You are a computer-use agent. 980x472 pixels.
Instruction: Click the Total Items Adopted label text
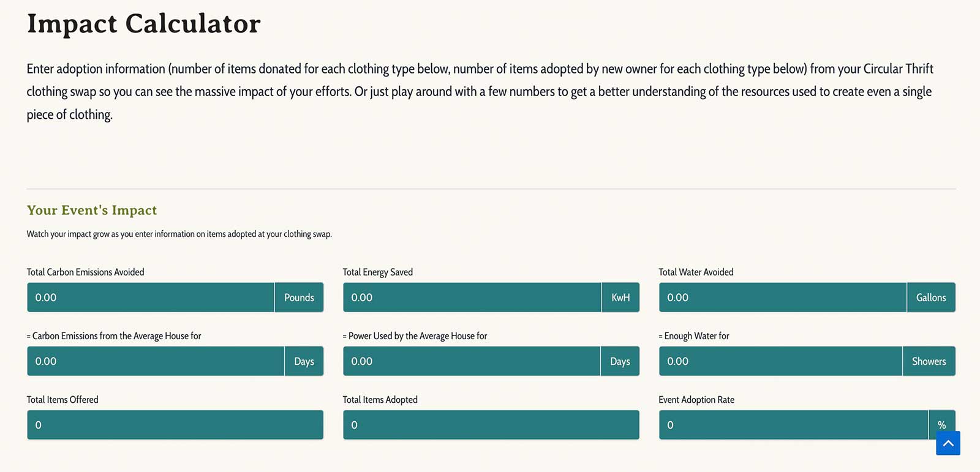pos(380,399)
